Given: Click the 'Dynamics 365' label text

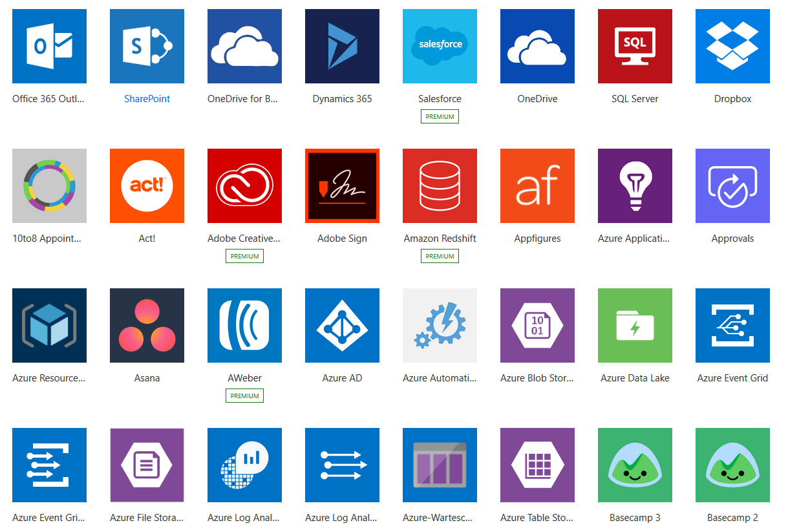Looking at the screenshot, I should 342,99.
